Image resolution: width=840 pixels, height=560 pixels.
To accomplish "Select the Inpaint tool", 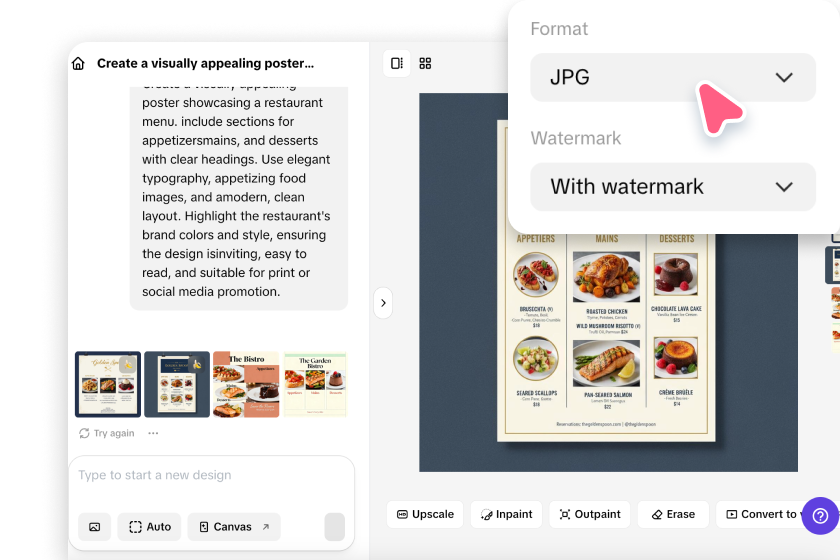I will click(507, 514).
